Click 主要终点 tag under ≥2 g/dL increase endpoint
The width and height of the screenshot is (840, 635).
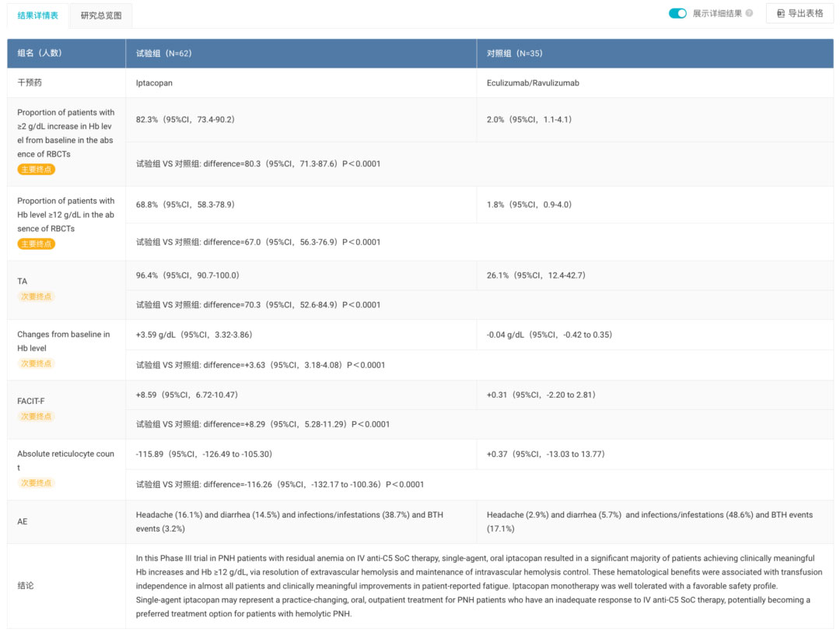point(37,170)
